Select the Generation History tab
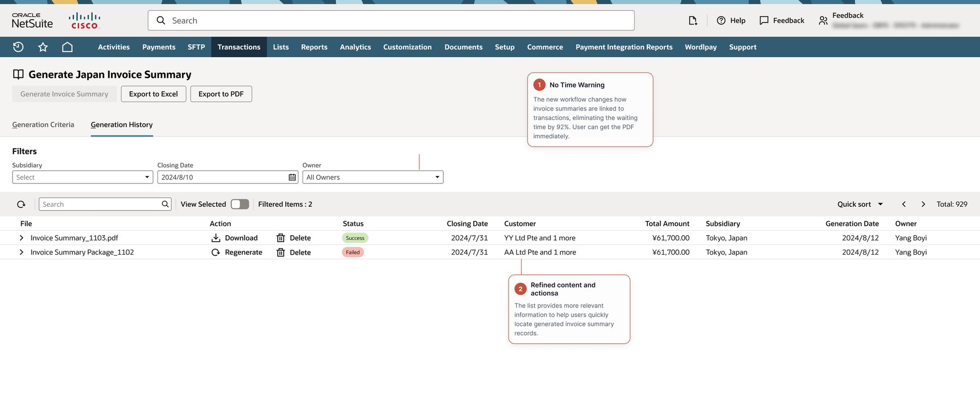This screenshot has width=980, height=419. coord(122,125)
